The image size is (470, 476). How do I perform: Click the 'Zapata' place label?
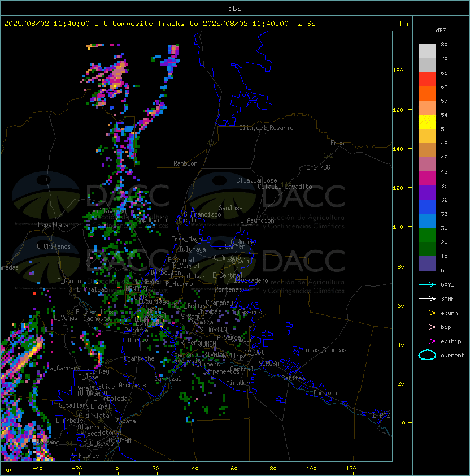click(x=125, y=421)
